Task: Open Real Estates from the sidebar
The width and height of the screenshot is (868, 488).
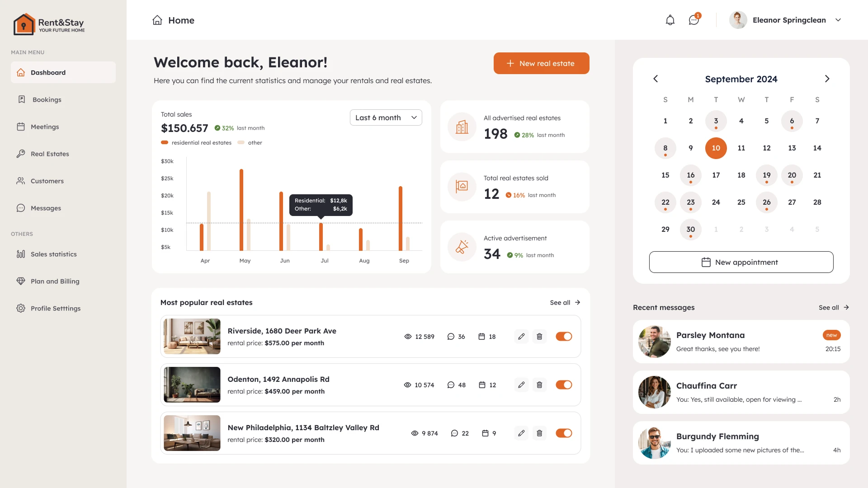Action: pos(49,154)
